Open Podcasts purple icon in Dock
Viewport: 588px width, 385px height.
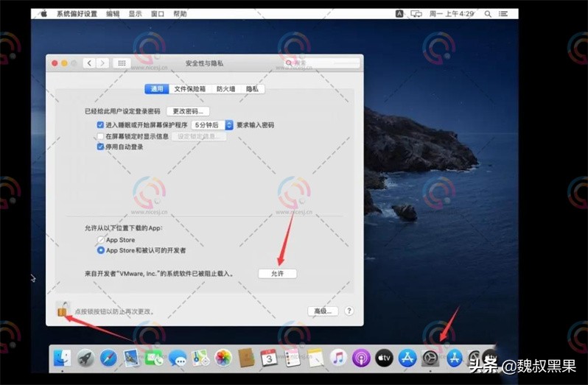[x=361, y=358]
